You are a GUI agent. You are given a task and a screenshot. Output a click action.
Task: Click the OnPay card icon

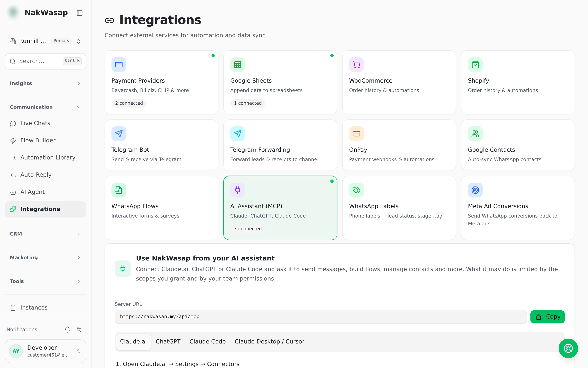pyautogui.click(x=356, y=134)
